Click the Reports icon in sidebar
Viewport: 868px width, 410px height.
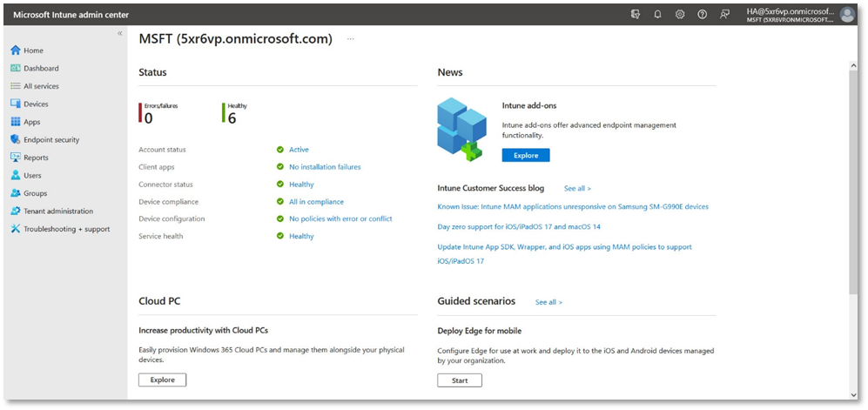[16, 158]
